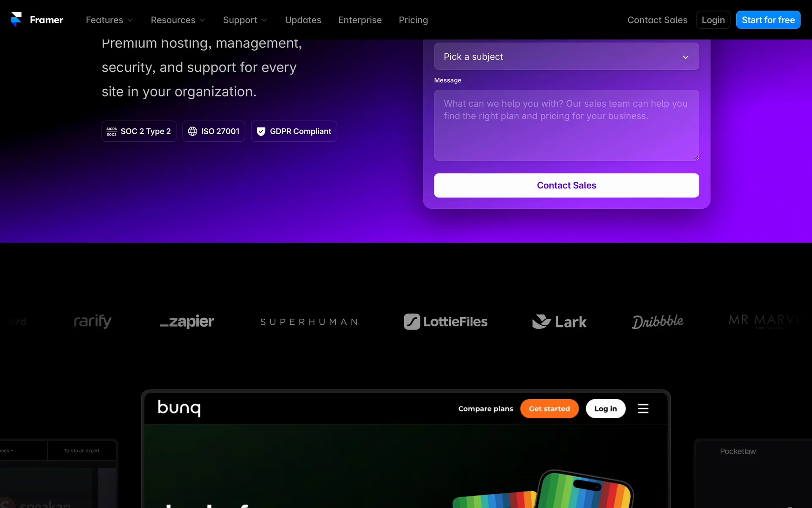Open the Pick a subject dropdown
The image size is (812, 508).
(x=566, y=57)
